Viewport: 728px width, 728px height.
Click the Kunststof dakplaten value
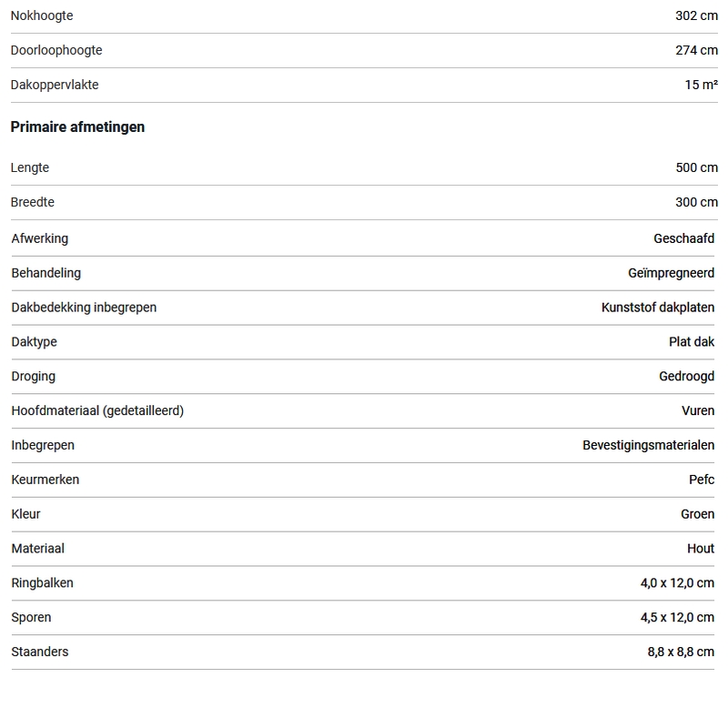coord(657,308)
